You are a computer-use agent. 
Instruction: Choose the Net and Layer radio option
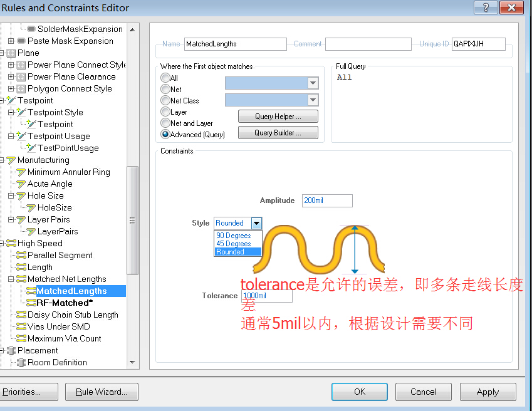point(165,123)
